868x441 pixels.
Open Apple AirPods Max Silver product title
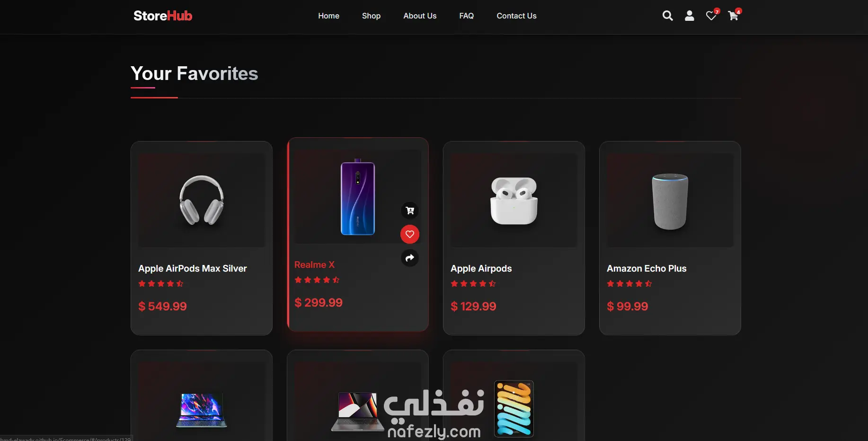point(193,268)
